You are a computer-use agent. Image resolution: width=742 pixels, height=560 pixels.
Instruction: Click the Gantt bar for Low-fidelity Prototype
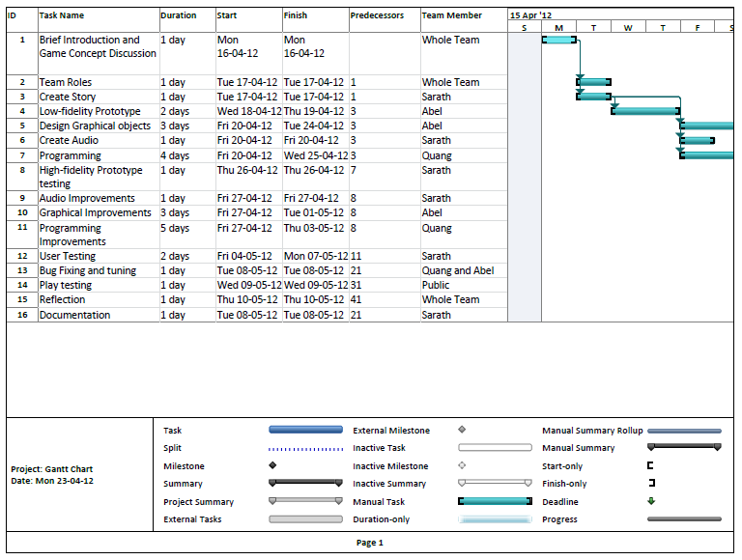(645, 111)
